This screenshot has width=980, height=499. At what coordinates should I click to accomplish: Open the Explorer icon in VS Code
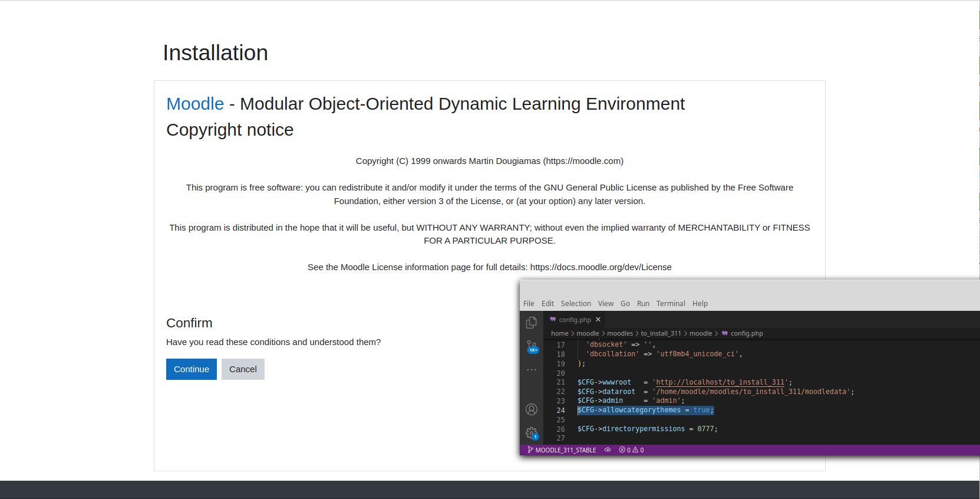click(x=531, y=322)
